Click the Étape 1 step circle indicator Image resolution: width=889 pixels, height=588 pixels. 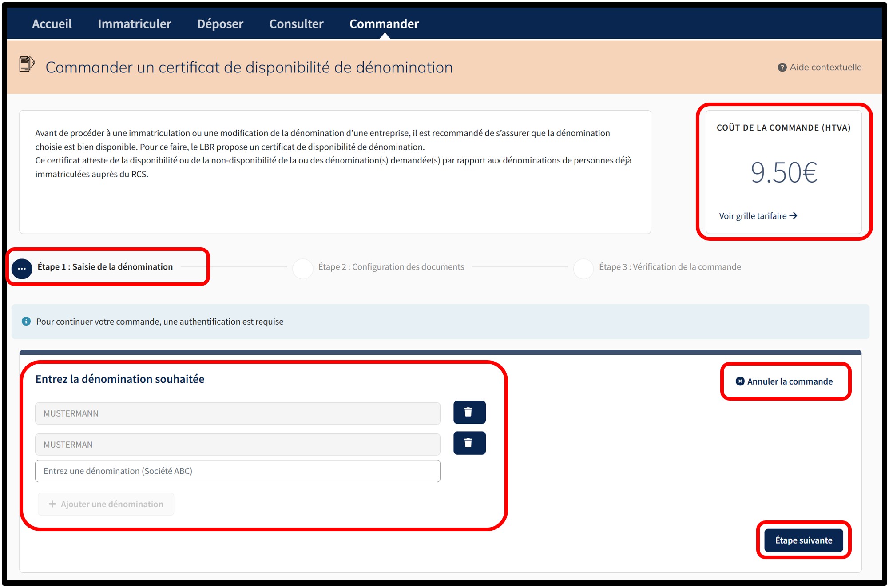(22, 269)
